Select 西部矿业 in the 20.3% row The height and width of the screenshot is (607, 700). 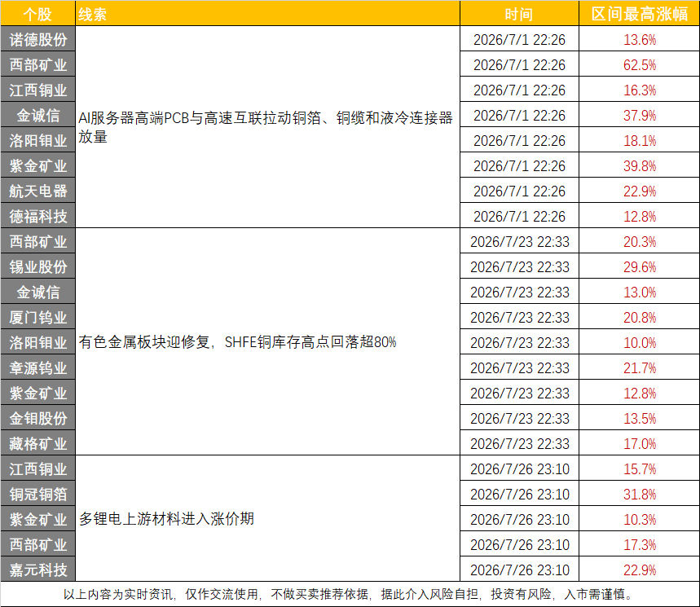(x=38, y=241)
